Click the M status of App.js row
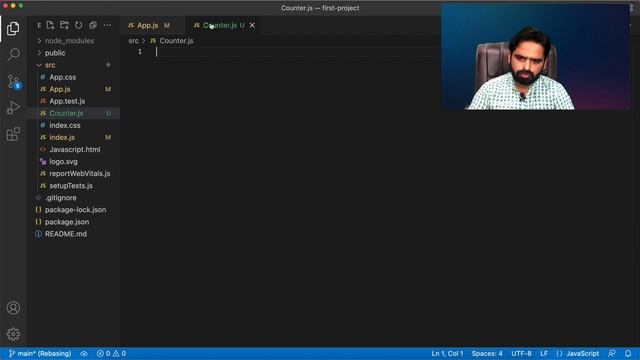Screen dimensions: 640x360 108,89
